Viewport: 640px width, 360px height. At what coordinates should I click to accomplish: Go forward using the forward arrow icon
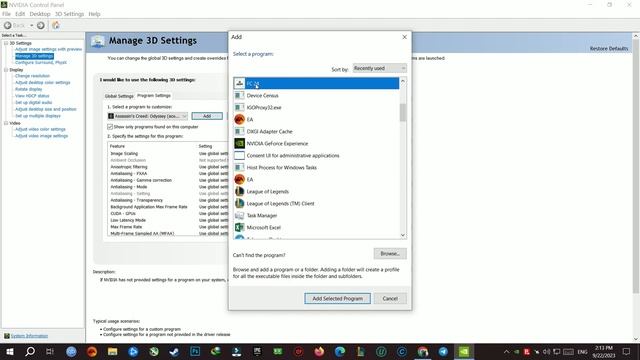[40, 25]
